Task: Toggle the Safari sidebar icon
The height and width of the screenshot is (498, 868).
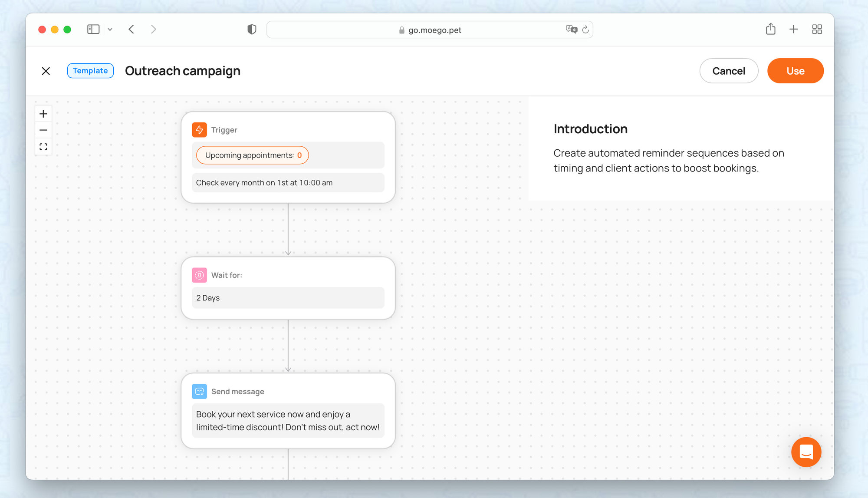Action: [x=93, y=30]
